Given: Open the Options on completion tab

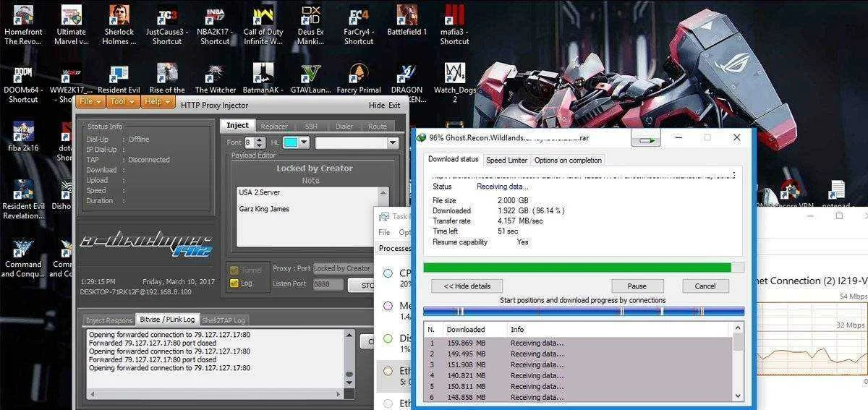Looking at the screenshot, I should click(x=568, y=160).
